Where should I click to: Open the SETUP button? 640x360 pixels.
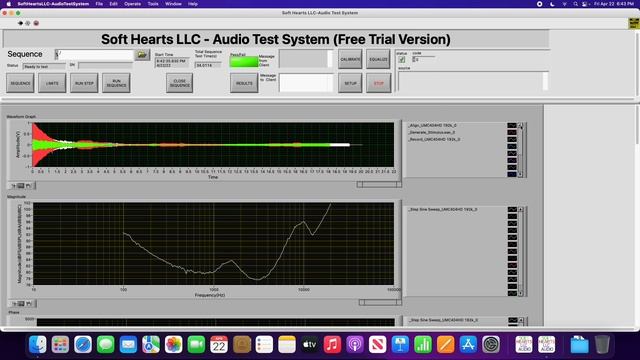pyautogui.click(x=350, y=83)
